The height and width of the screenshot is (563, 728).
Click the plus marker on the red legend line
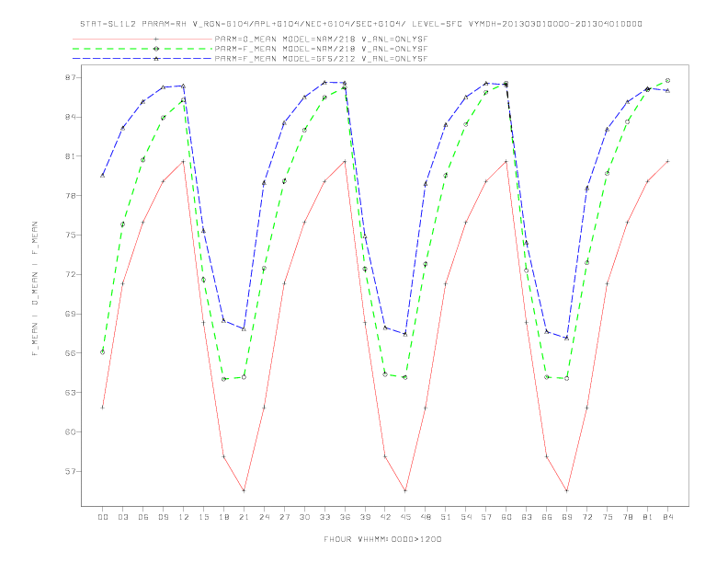click(156, 39)
